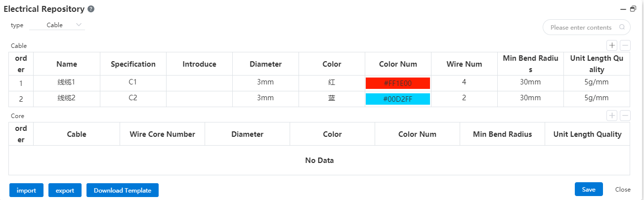Restore the Electrical Repository window size

point(633,9)
